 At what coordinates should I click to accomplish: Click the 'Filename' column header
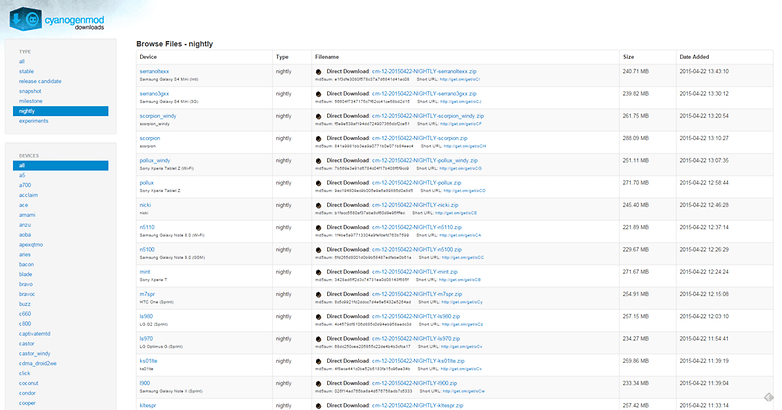tap(327, 57)
